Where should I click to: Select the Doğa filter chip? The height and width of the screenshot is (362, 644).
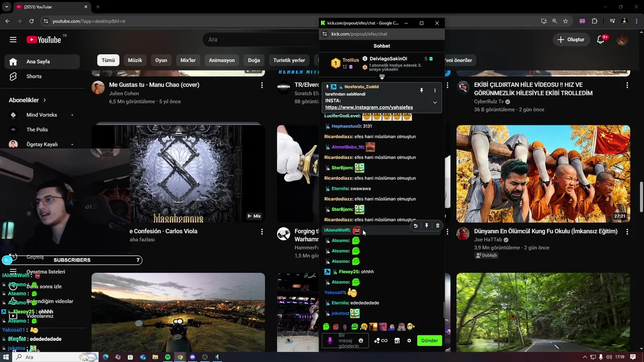(254, 60)
